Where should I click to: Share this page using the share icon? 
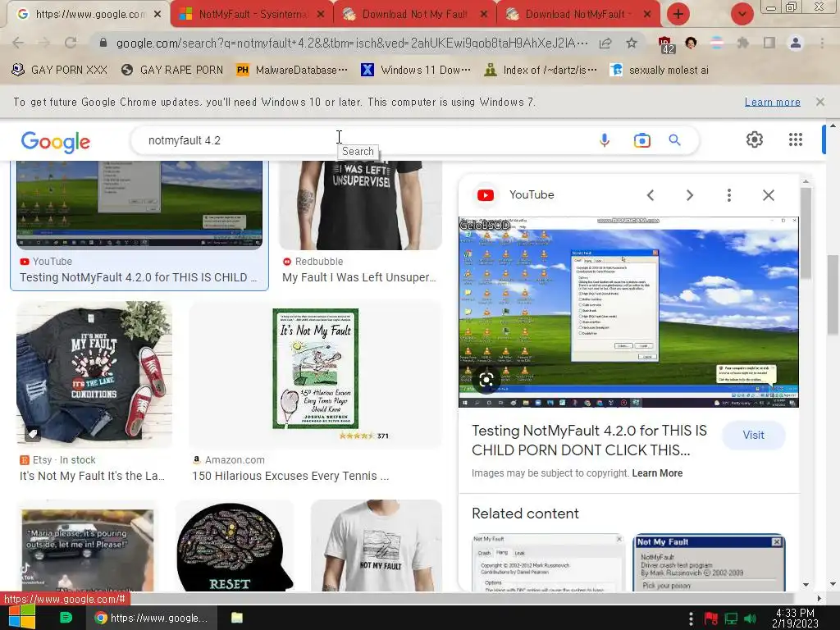pyautogui.click(x=605, y=43)
